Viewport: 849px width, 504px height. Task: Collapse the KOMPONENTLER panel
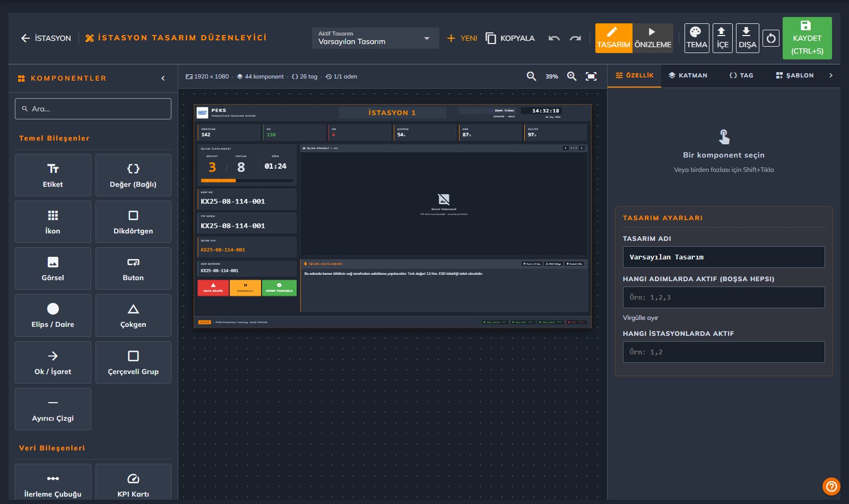point(163,78)
